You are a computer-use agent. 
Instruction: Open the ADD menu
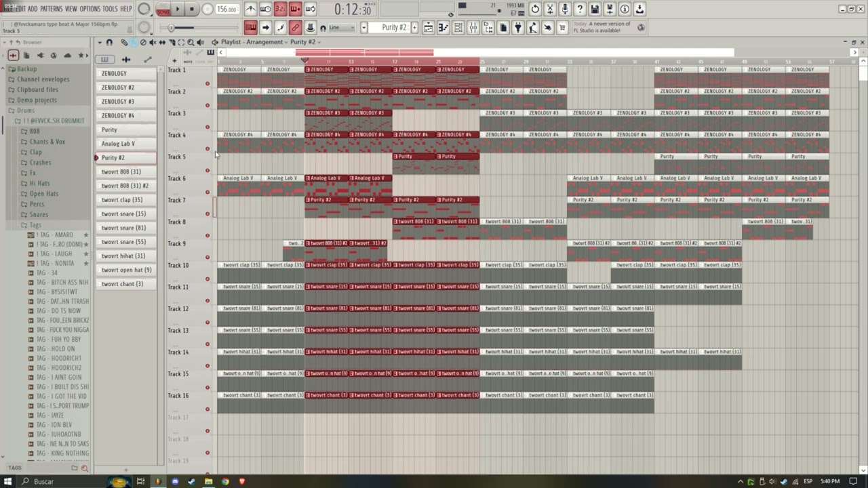[x=33, y=9]
